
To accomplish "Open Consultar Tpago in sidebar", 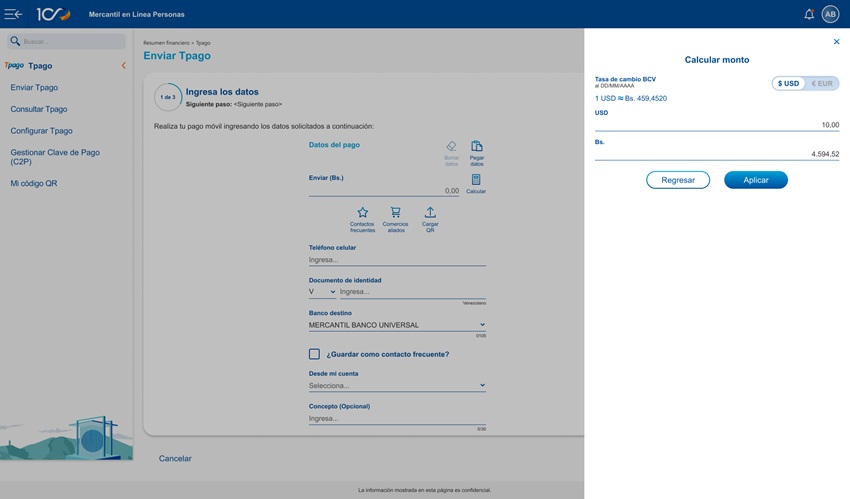I will pyautogui.click(x=39, y=109).
